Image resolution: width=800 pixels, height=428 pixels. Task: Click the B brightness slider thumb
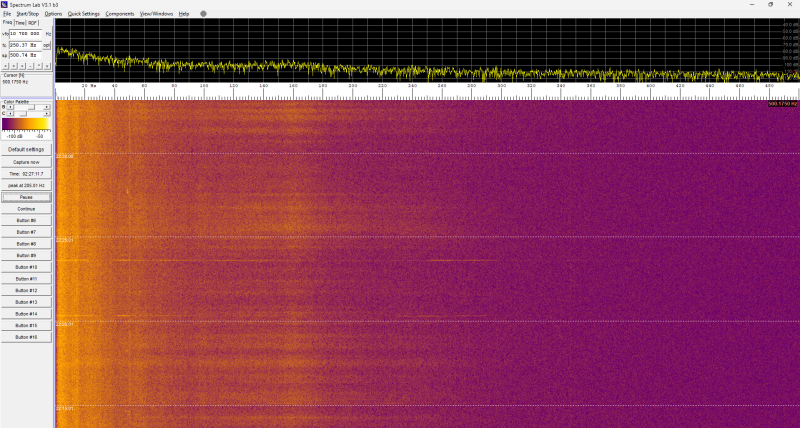coord(31,107)
